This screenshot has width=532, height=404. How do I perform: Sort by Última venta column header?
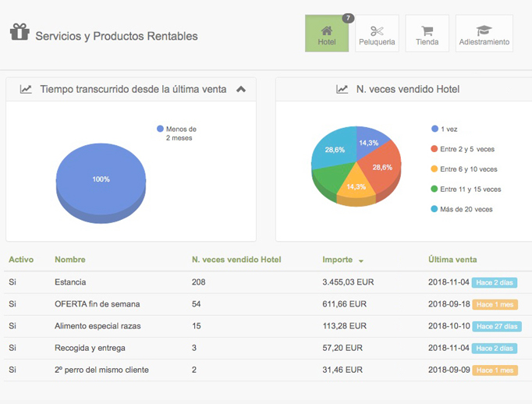point(452,260)
